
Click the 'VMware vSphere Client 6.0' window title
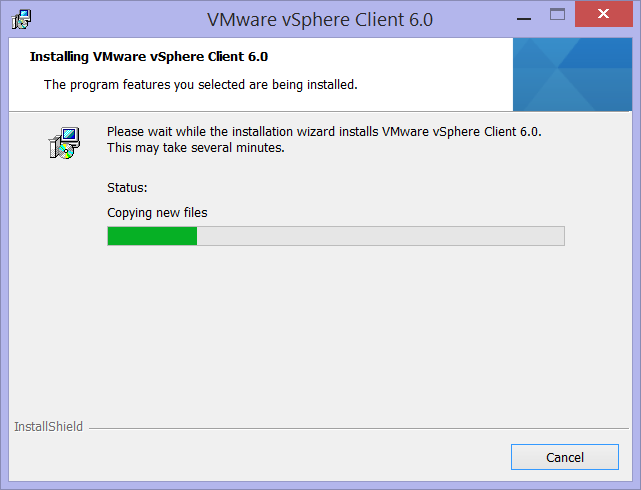pos(320,20)
